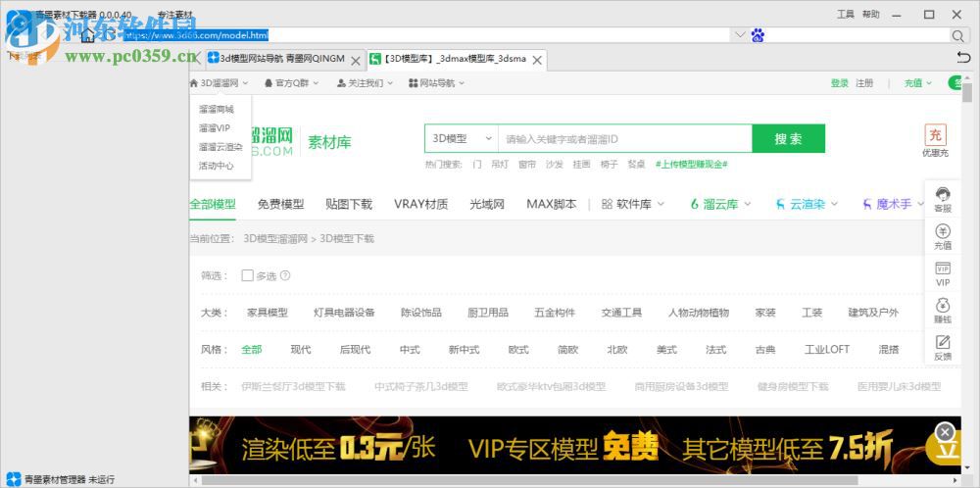
Task: Click the back arrow icon at top right
Action: (963, 58)
